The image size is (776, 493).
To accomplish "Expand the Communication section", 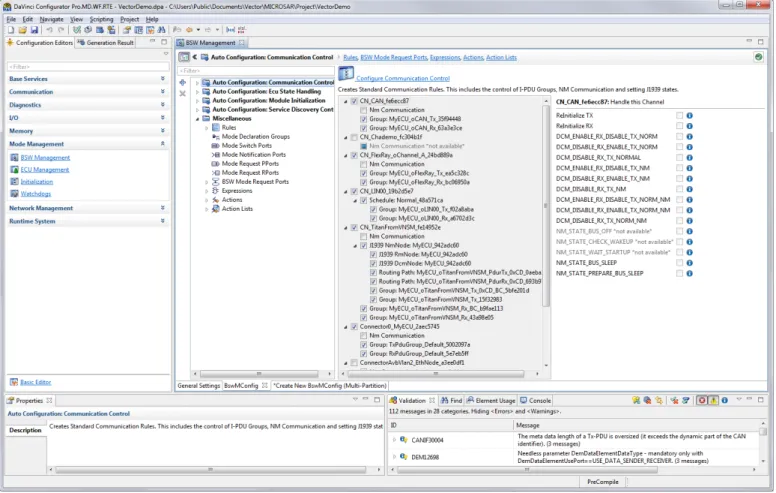I will 163,92.
